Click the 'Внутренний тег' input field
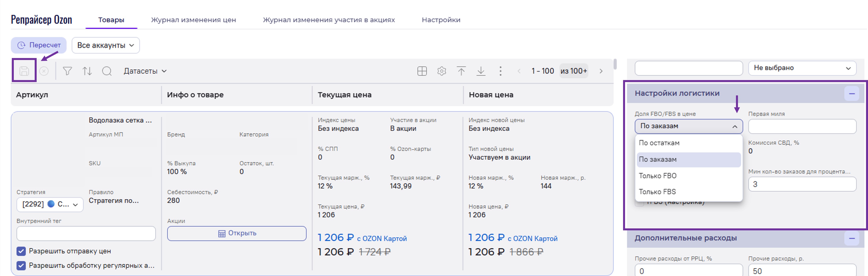The width and height of the screenshot is (868, 276). point(86,233)
